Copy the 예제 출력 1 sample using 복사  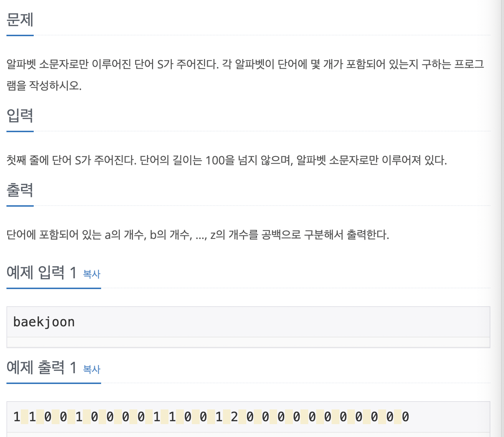[92, 369]
